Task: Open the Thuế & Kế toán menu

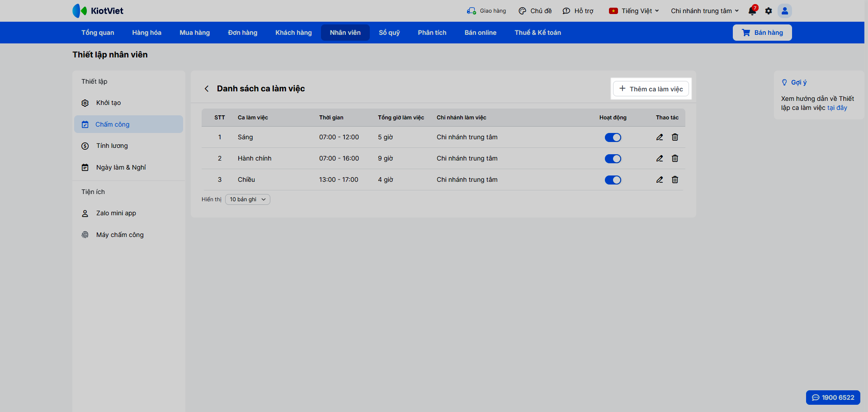Action: coord(538,33)
